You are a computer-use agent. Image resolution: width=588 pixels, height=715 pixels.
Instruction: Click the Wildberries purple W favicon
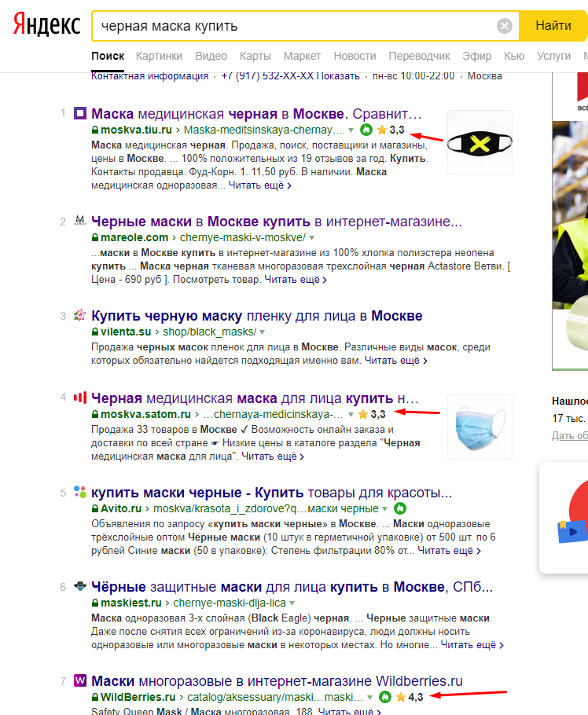79,680
